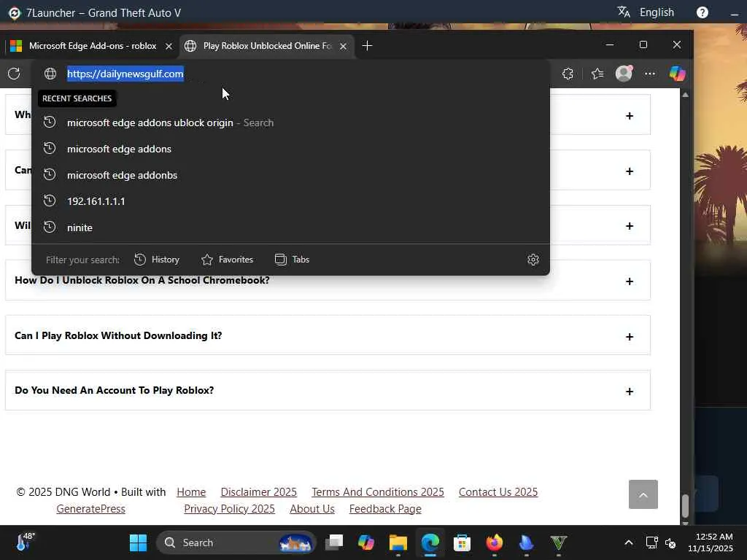Open the Copilot icon in Edge toolbar
Viewport: 747px width, 560px height.
coord(677,74)
